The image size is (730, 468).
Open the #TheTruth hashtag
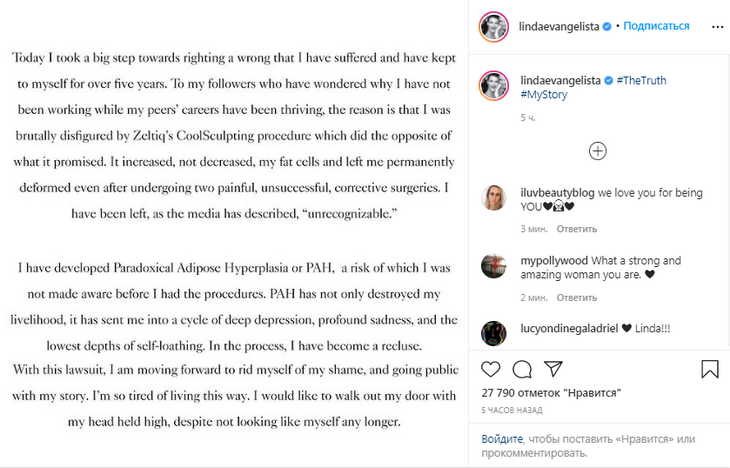(641, 80)
